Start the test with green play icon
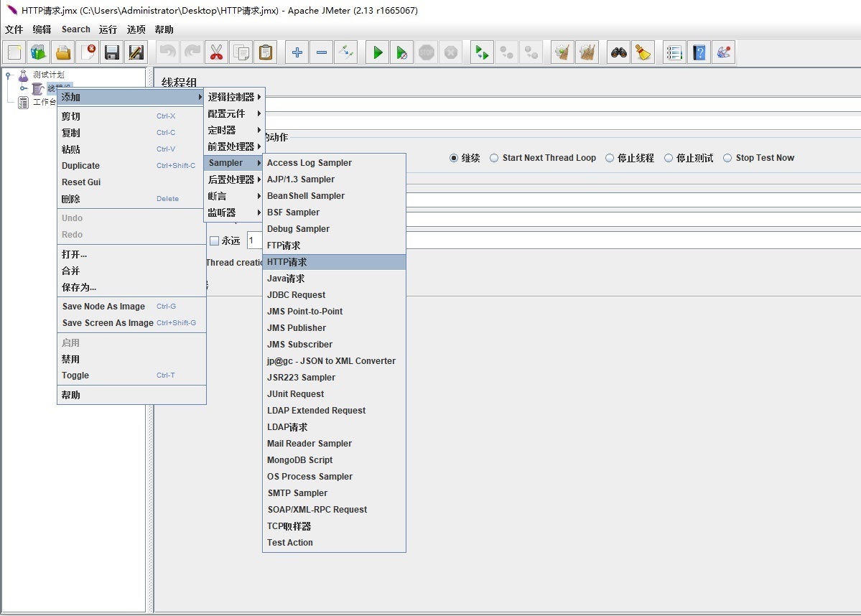Viewport: 861px width, 616px height. click(x=378, y=52)
